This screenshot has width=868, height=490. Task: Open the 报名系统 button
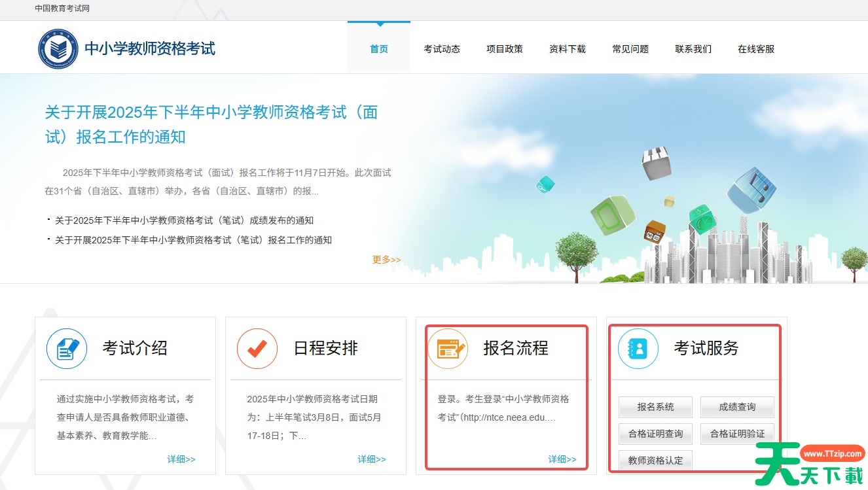[655, 407]
